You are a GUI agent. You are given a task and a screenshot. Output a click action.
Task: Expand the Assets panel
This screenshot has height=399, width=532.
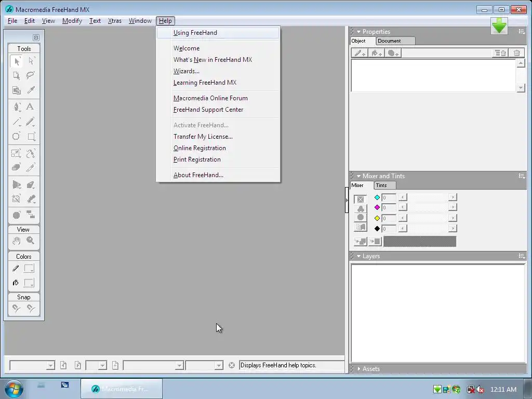358,369
